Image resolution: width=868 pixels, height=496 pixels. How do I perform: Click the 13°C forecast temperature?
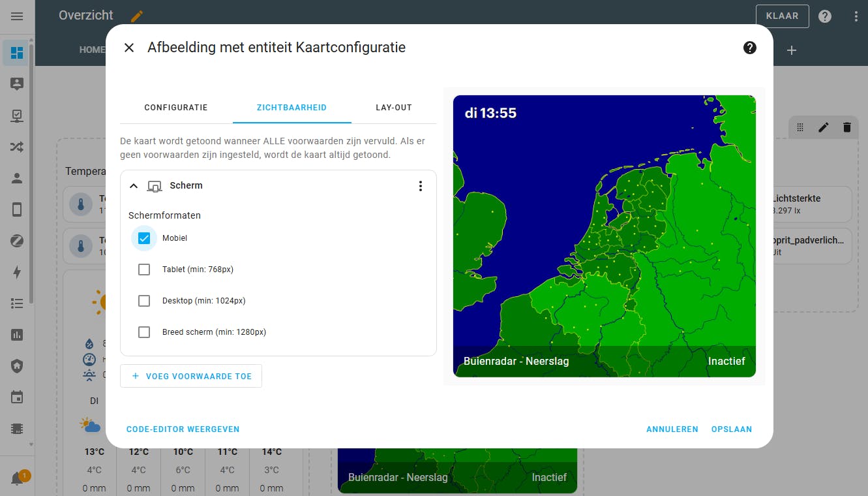click(94, 452)
